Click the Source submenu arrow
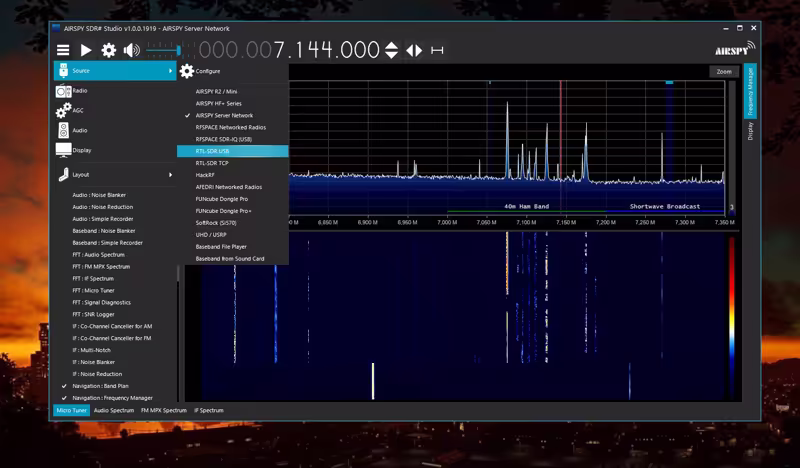Image resolution: width=800 pixels, height=468 pixels. tap(170, 71)
